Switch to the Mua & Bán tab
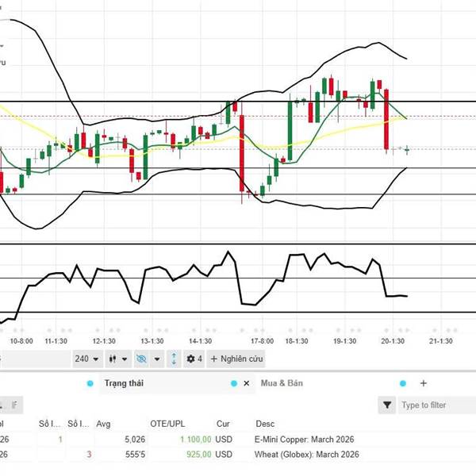The width and height of the screenshot is (476, 476). point(282,383)
